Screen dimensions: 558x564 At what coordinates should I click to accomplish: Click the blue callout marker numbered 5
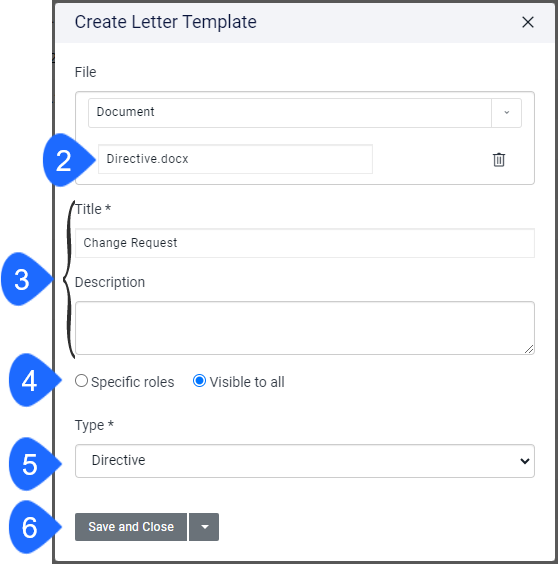pyautogui.click(x=35, y=464)
